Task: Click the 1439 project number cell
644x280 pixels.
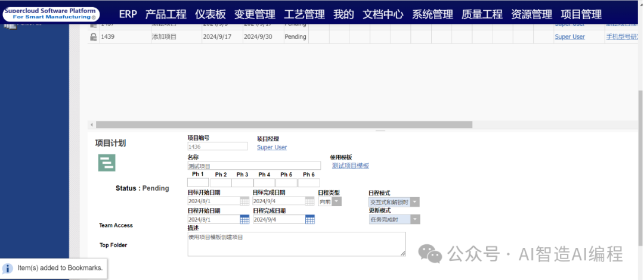Action: (x=125, y=36)
